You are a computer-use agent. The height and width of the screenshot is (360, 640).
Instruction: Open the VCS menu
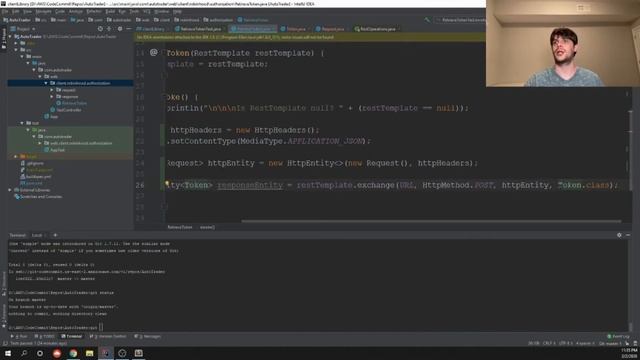tap(147, 11)
